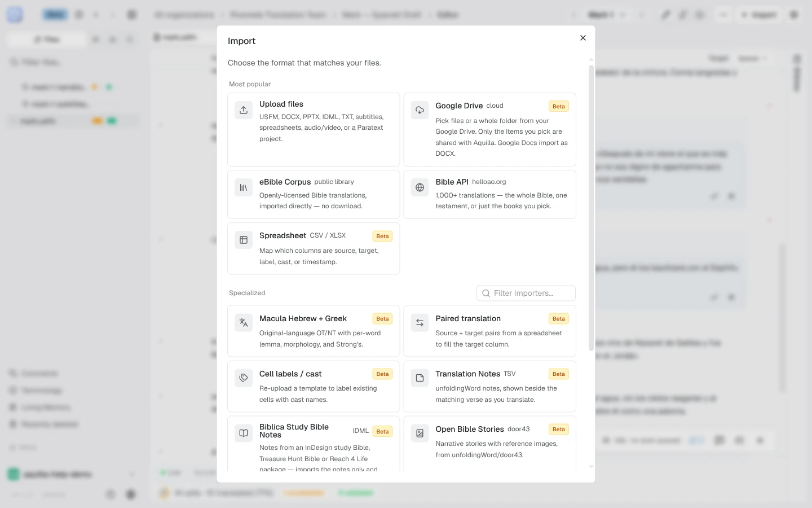
Task: Select Biblica Study Bible Notes importer
Action: [x=314, y=444]
